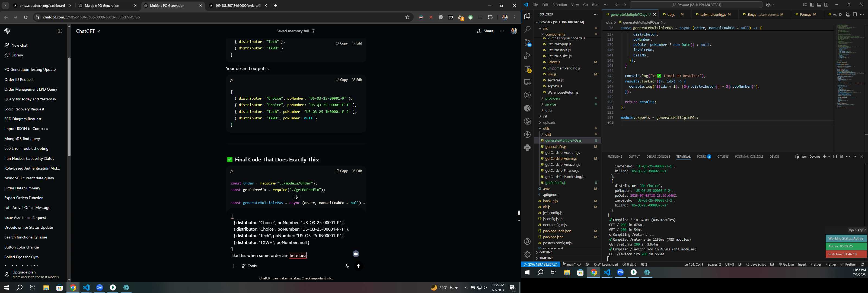This screenshot has width=868, height=293.
Task: Open VS Code Search view icon
Action: pos(527,29)
